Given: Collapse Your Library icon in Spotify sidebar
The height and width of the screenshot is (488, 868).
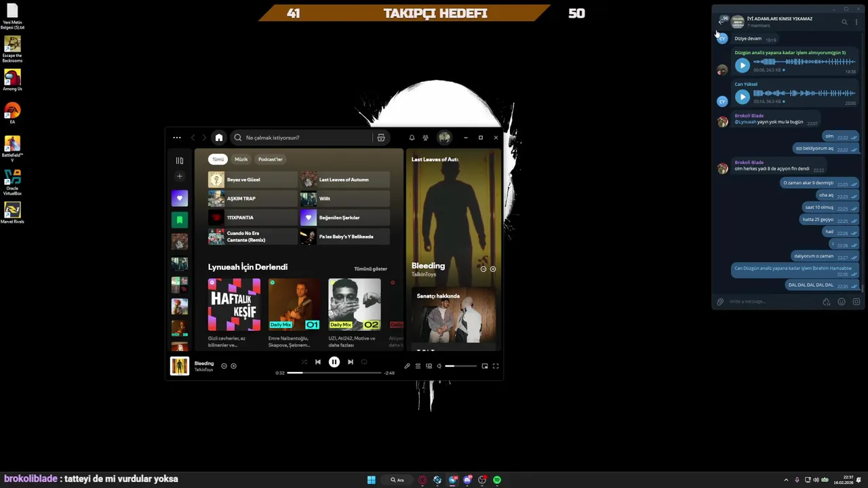Looking at the screenshot, I should pyautogui.click(x=180, y=161).
